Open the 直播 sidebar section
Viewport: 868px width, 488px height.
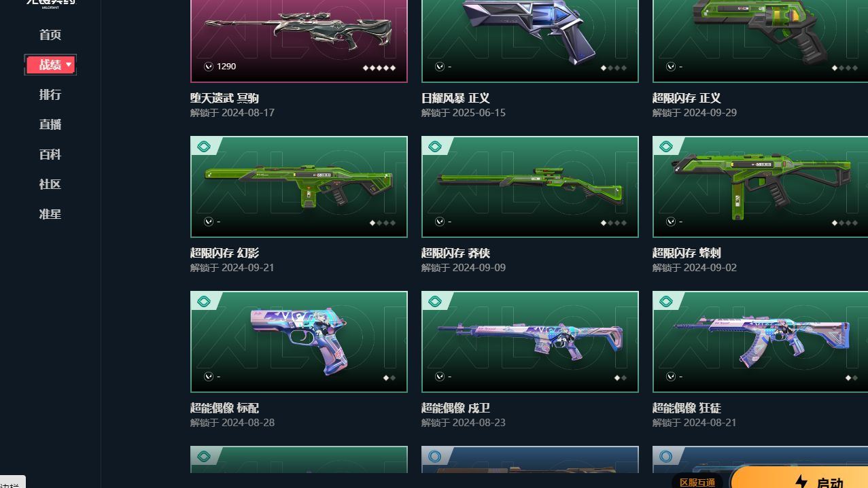pos(50,124)
